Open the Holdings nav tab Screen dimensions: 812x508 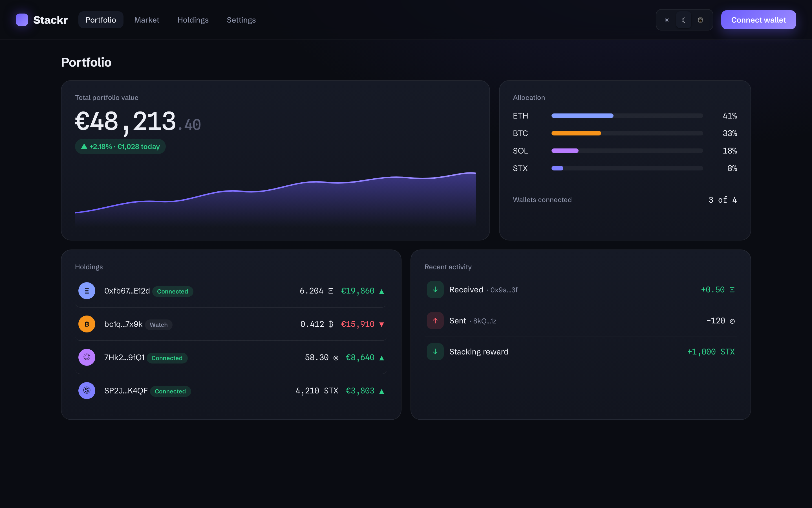[x=193, y=20]
